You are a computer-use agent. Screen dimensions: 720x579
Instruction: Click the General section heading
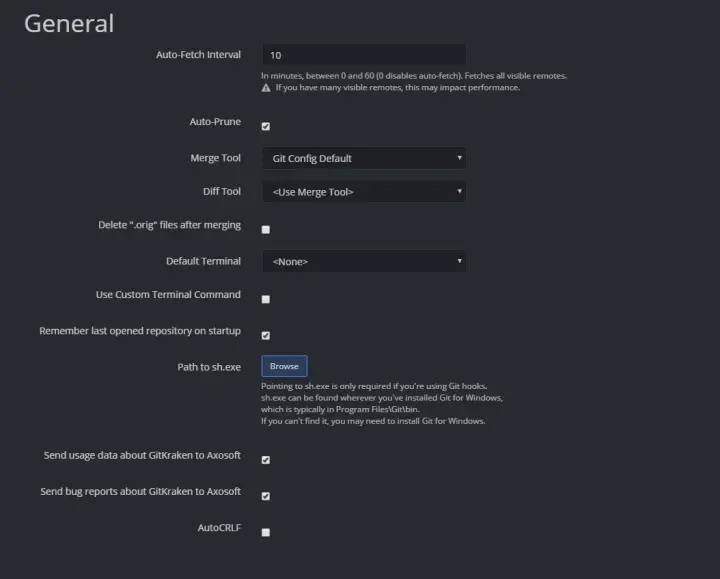pos(69,23)
